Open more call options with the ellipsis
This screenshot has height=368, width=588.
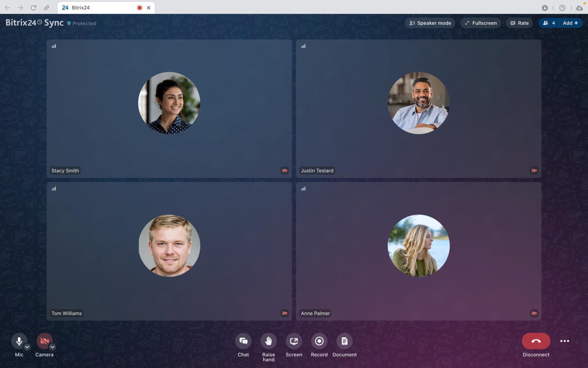565,341
